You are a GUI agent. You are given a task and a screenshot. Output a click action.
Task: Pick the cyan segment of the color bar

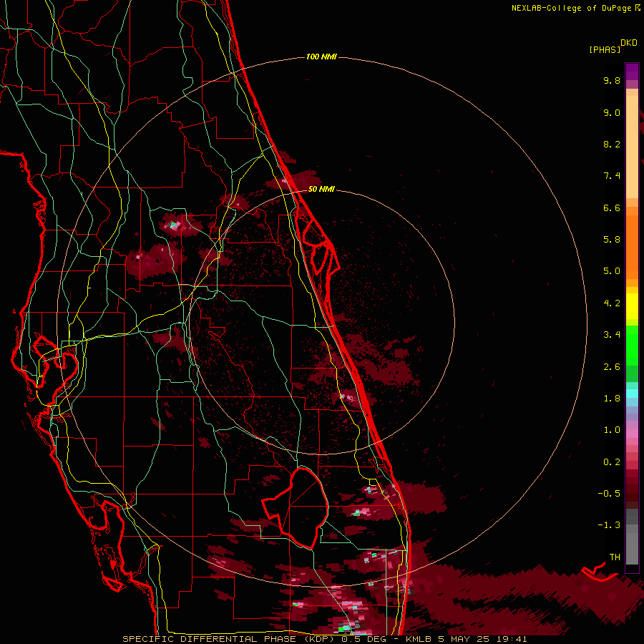coord(632,394)
